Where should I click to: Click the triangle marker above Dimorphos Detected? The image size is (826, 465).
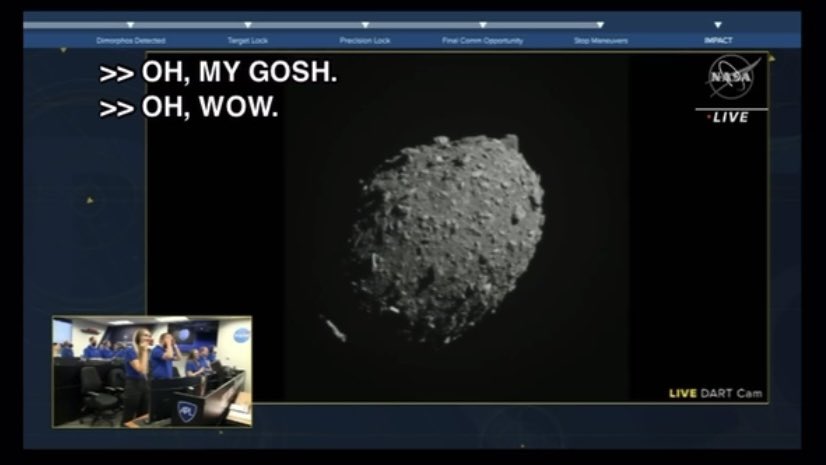pyautogui.click(x=130, y=25)
